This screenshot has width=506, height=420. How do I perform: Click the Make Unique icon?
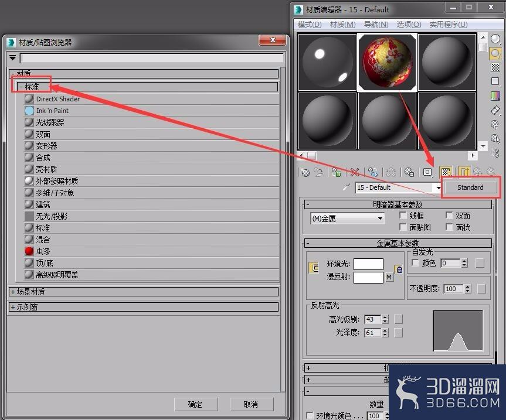[391, 172]
